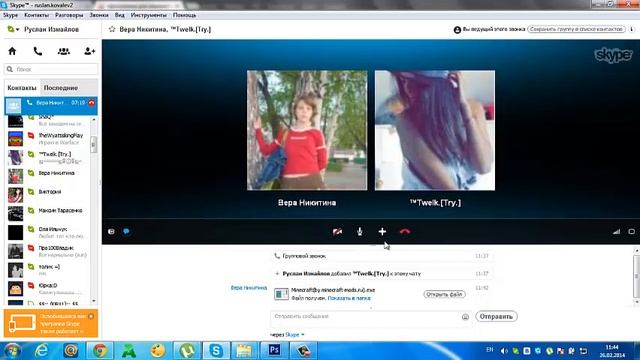Select Про100Владик contact

47,251
